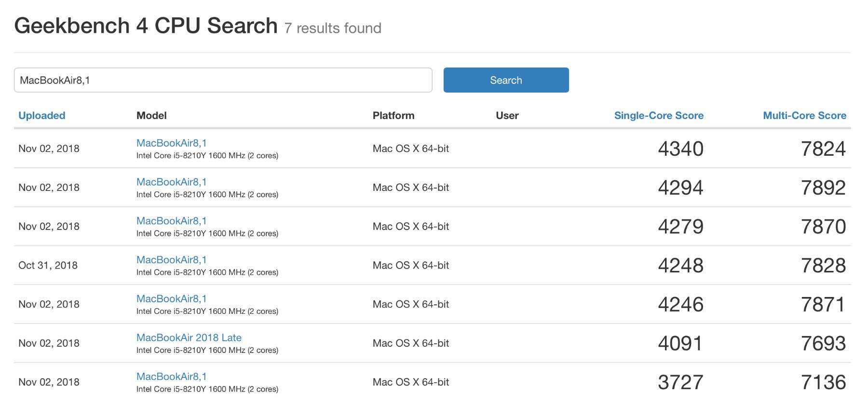Image resolution: width=868 pixels, height=405 pixels.
Task: Click the Geekbench 4 CPU Search heading
Action: point(146,26)
